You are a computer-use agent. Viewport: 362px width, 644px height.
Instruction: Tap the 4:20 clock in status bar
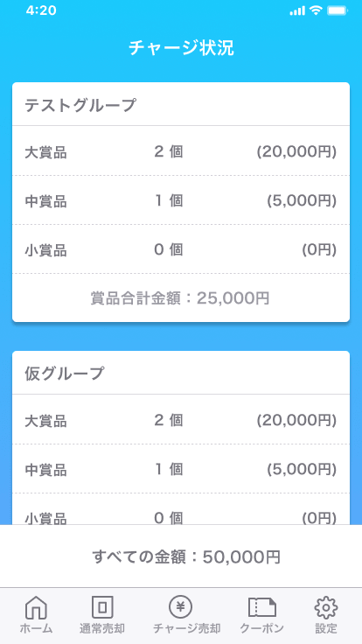coord(41,10)
